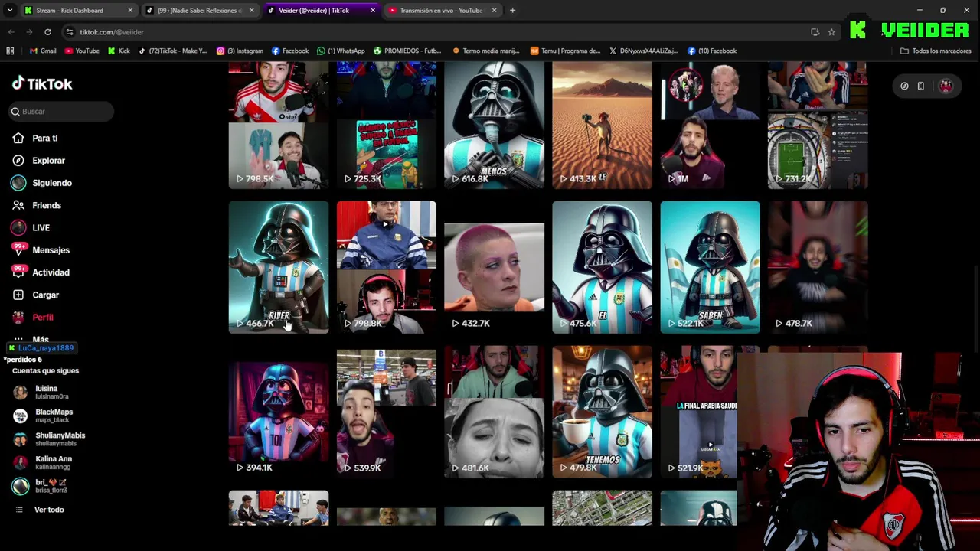Open video with 616.8K views
Image resolution: width=980 pixels, height=551 pixels.
coord(495,126)
